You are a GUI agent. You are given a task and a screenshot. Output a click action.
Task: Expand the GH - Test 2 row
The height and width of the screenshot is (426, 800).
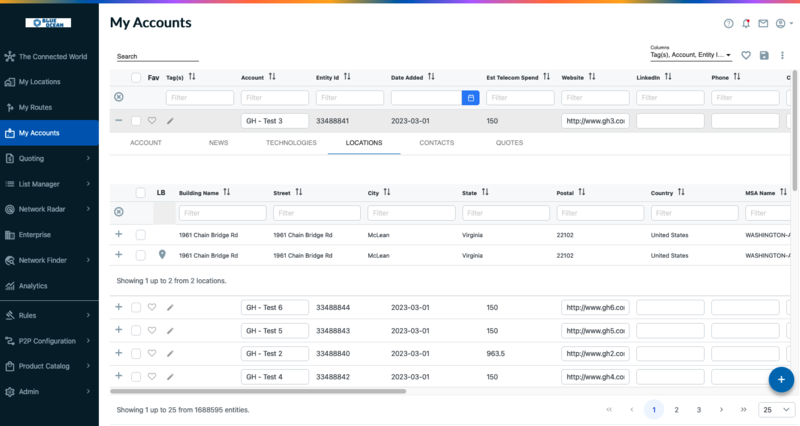point(119,353)
